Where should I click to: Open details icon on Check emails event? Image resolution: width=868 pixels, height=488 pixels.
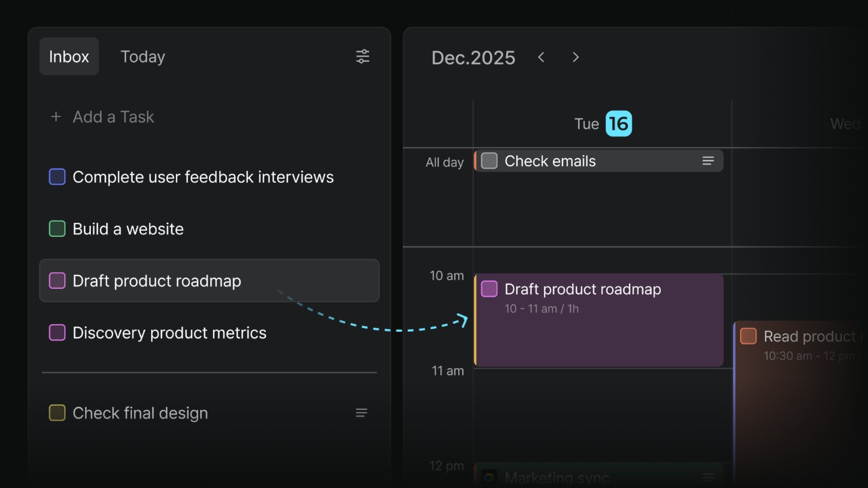[x=708, y=161]
